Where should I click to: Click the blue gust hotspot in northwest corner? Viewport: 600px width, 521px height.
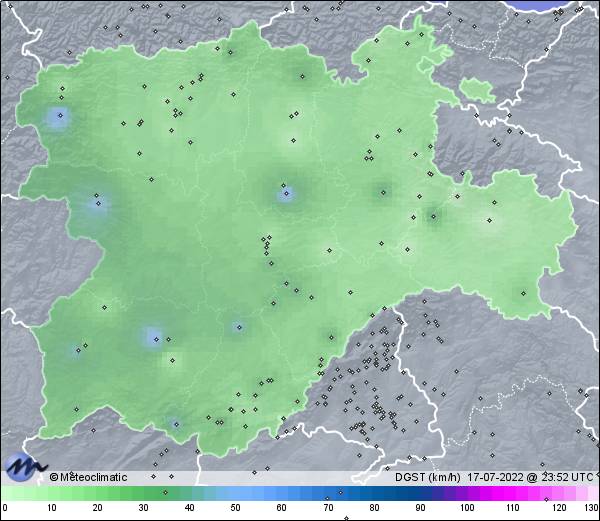click(59, 118)
